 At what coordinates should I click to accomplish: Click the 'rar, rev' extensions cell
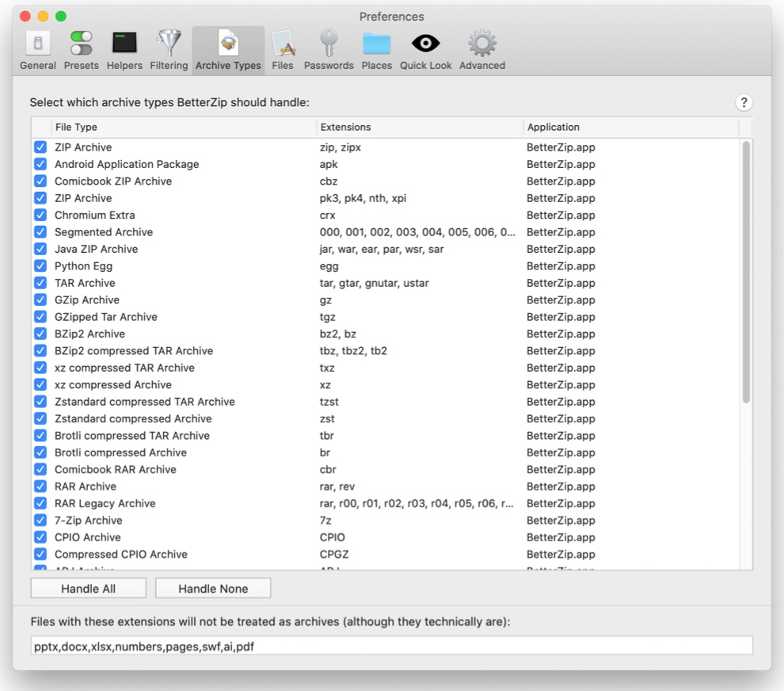click(337, 487)
